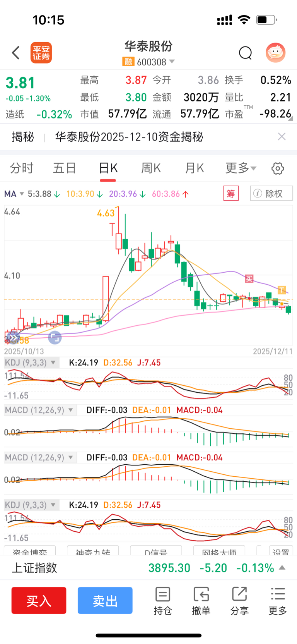Select the 日K tab
The image size is (297, 644).
pyautogui.click(x=108, y=168)
